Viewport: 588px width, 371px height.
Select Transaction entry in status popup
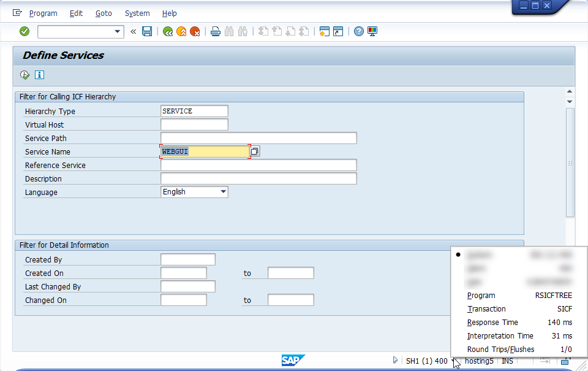tap(519, 309)
